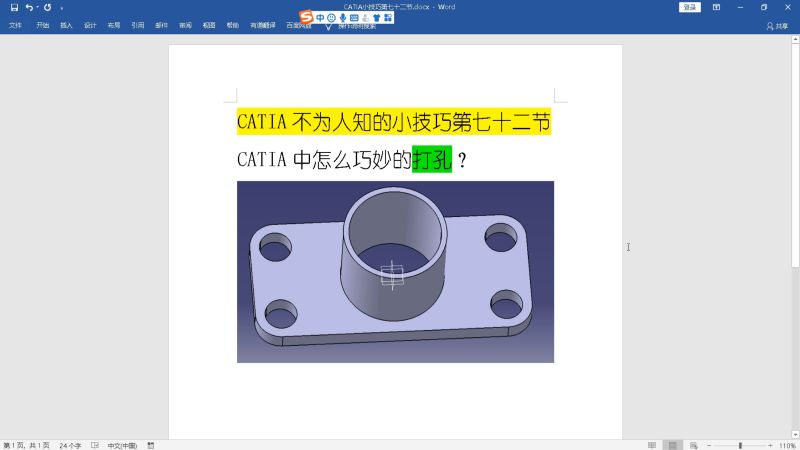Viewport: 800px width, 450px height.
Task: Click the Sogou input method S logo
Action: (306, 18)
